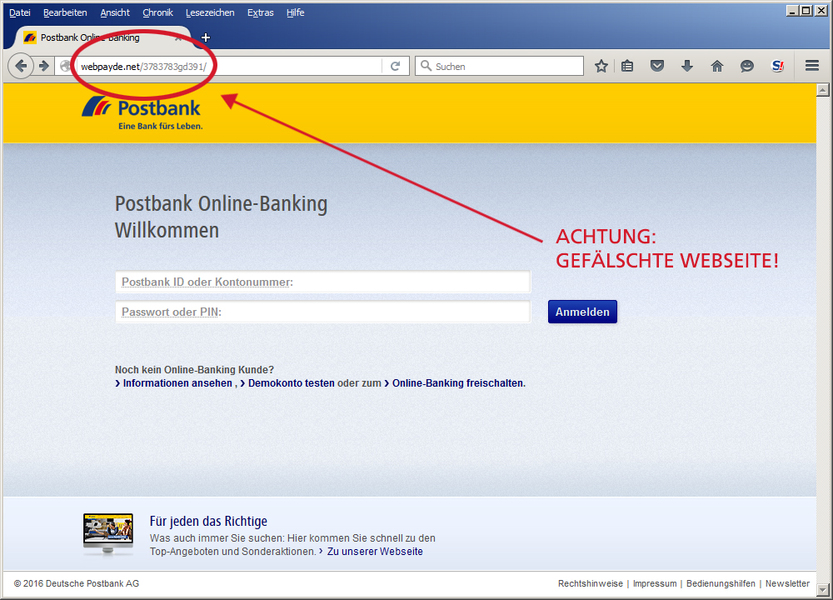Click Eine Bank fürs Leben slogan
The height and width of the screenshot is (600, 833).
(x=160, y=126)
